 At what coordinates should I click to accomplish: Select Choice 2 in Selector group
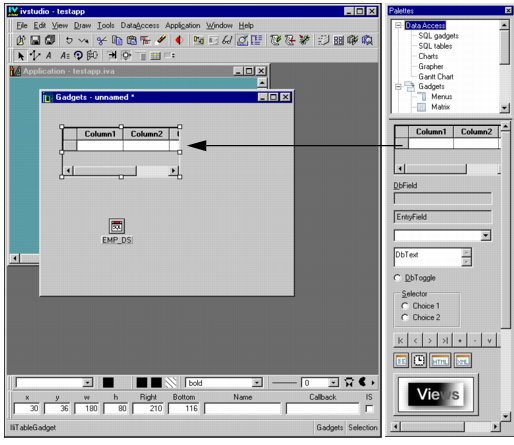point(405,317)
